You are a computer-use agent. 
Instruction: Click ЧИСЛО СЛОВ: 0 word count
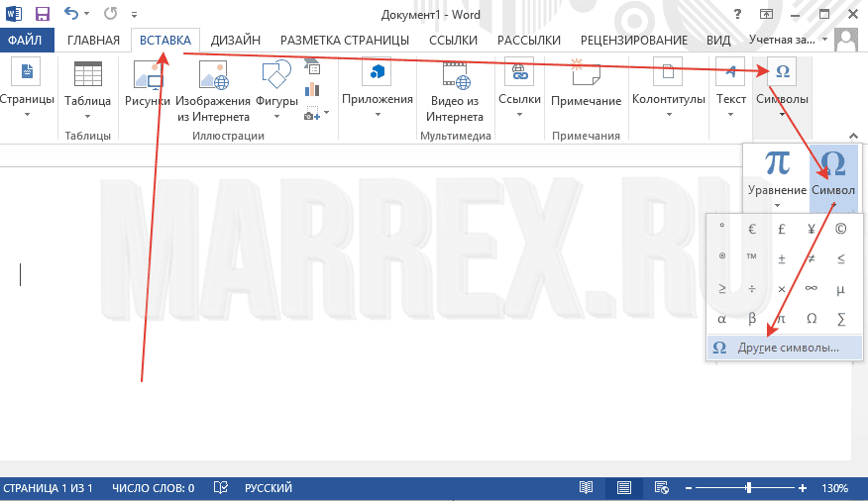pos(154,488)
